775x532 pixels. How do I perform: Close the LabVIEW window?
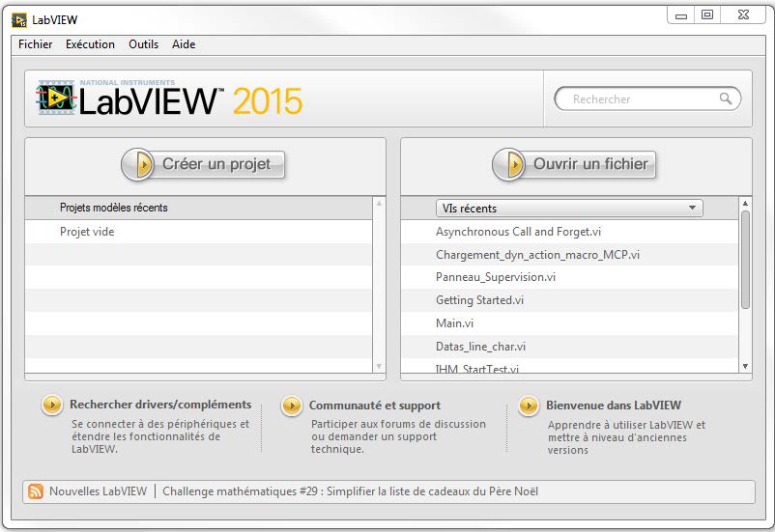pos(743,15)
